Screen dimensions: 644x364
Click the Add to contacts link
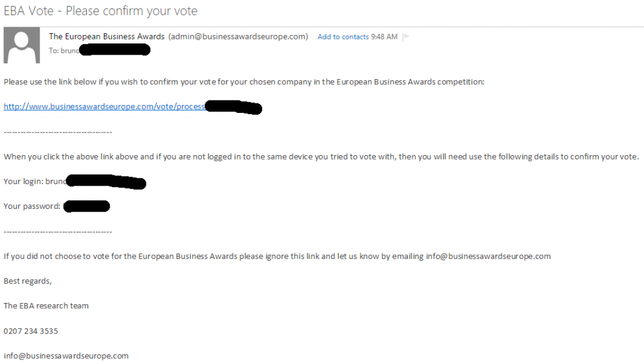point(343,37)
